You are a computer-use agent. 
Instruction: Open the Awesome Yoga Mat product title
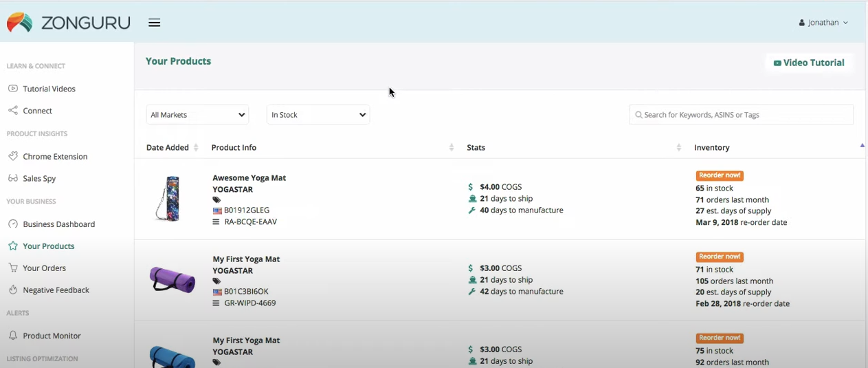coord(249,178)
